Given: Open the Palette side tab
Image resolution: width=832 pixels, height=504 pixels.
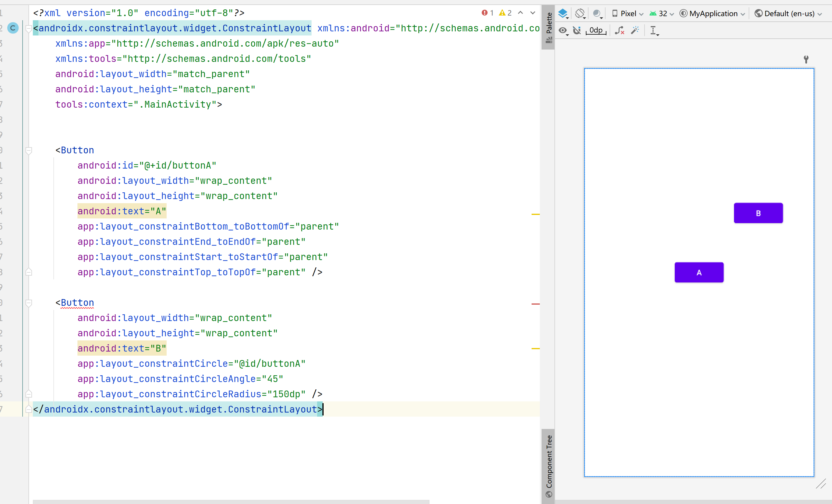Looking at the screenshot, I should click(x=549, y=27).
